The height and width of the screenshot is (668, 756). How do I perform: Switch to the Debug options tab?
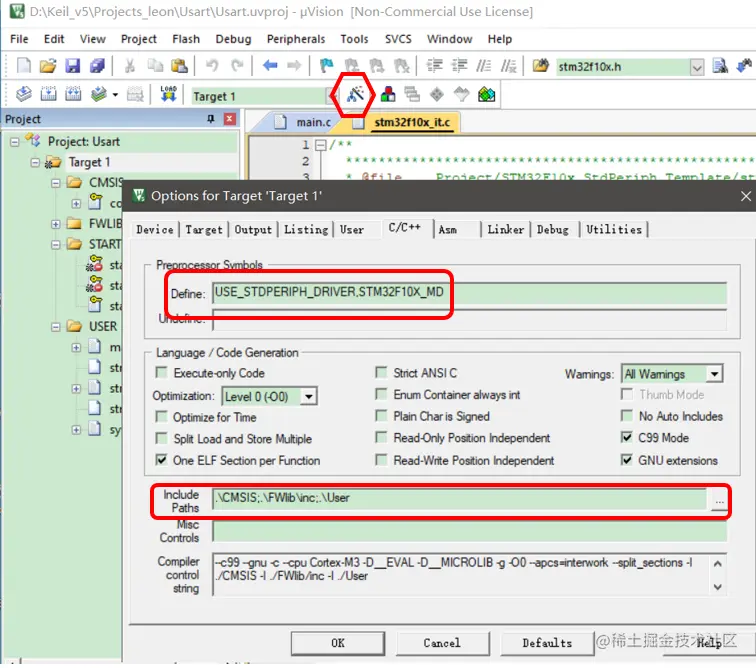point(553,230)
